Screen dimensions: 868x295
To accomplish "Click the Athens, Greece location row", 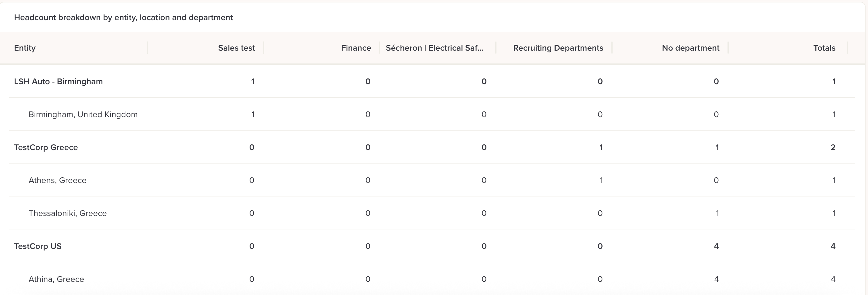I will pos(432,180).
